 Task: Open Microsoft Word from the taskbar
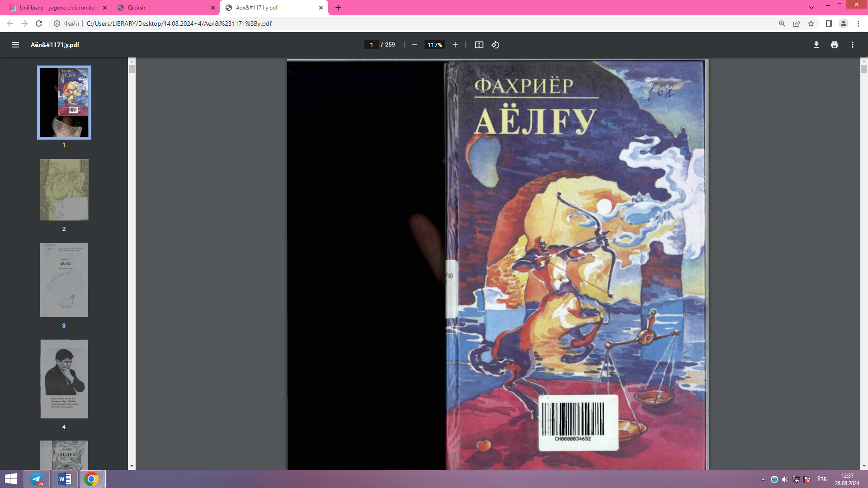[65, 479]
